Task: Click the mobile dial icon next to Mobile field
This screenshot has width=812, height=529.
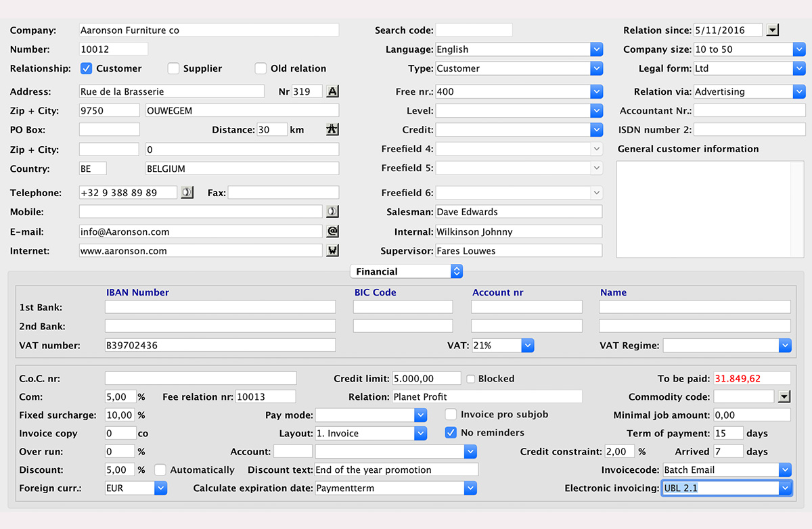Action: (332, 212)
